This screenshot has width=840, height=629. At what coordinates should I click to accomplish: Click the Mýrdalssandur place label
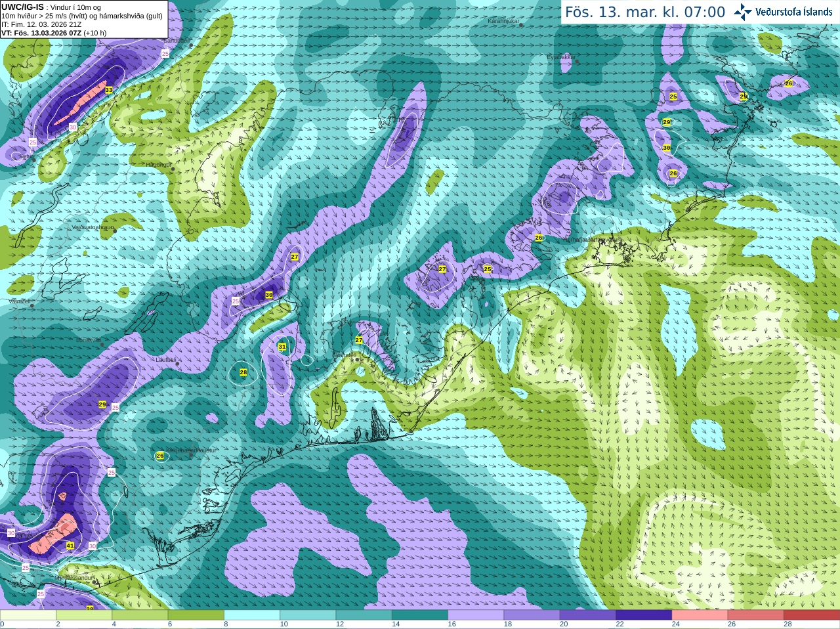pyautogui.click(x=74, y=578)
